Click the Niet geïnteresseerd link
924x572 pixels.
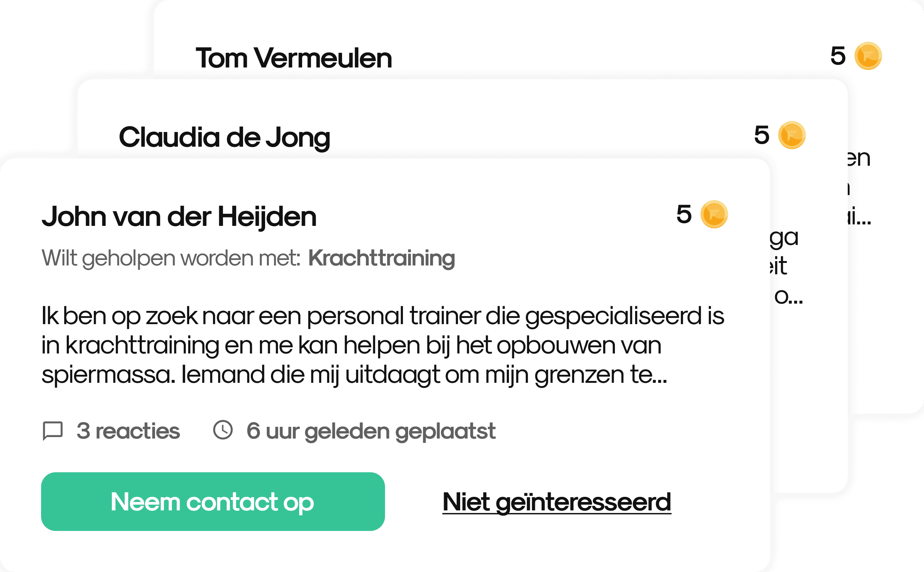557,502
